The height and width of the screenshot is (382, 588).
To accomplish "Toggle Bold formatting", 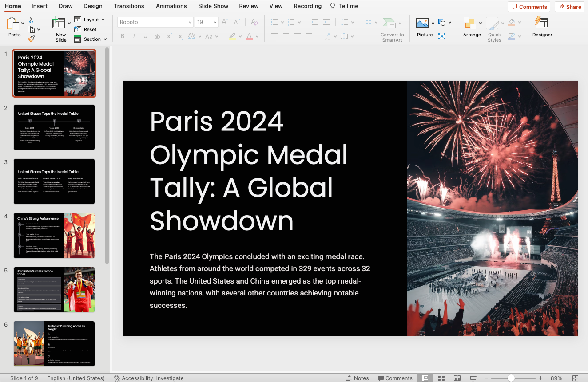I will tap(123, 36).
